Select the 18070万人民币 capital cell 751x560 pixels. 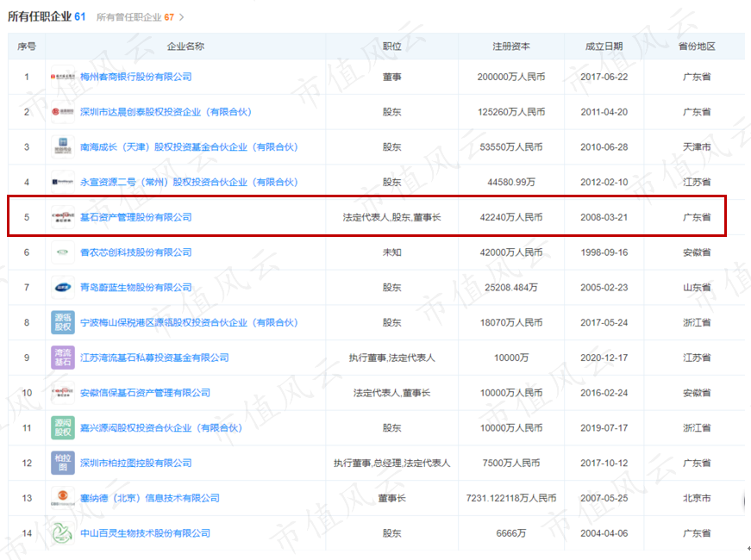[511, 322]
